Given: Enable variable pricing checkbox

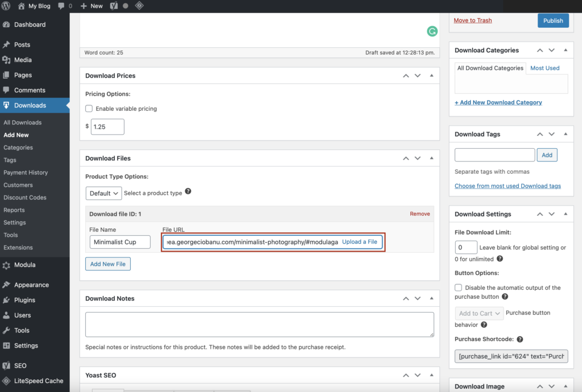Looking at the screenshot, I should [89, 109].
